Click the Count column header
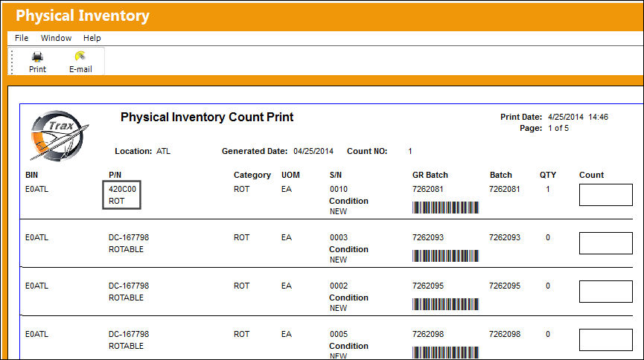644x360 pixels. [591, 175]
